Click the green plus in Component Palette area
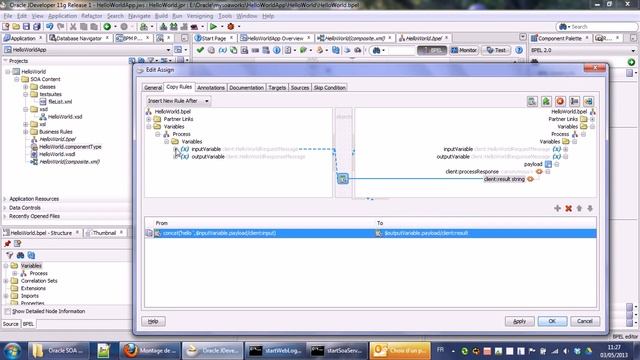Screen dimensions: 640x360 631,62
